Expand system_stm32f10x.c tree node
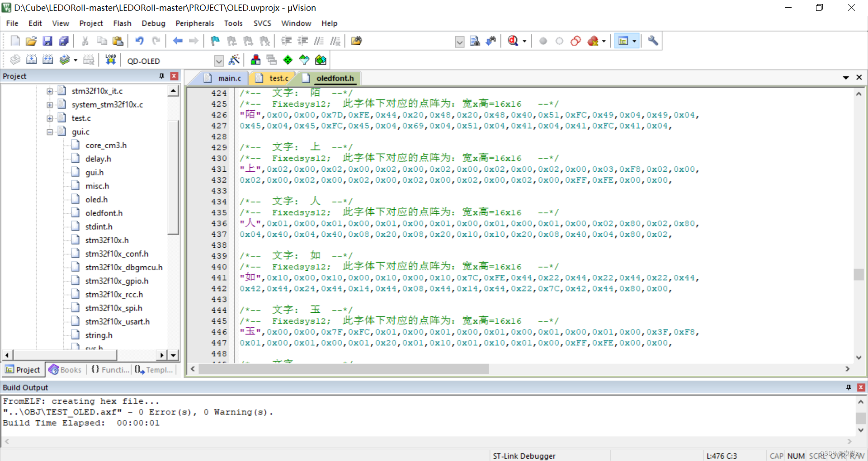Screen dimensions: 868x461 click(50, 105)
